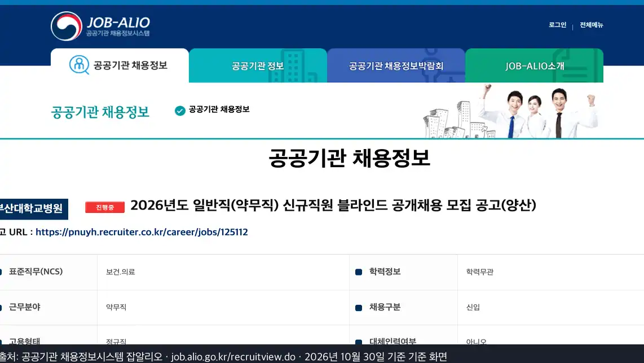Click the main heading 공공기관 채용정보
Viewport: 644px width, 363px height.
click(350, 158)
